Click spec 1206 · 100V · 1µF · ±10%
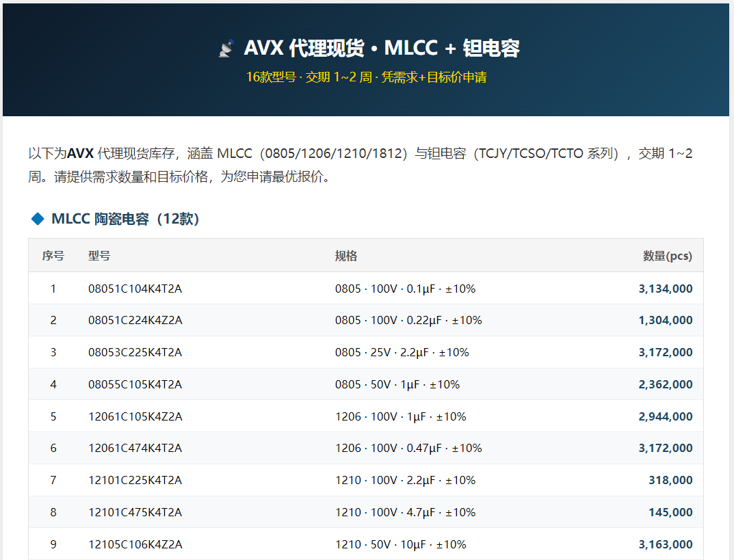Image resolution: width=734 pixels, height=560 pixels. (x=401, y=416)
